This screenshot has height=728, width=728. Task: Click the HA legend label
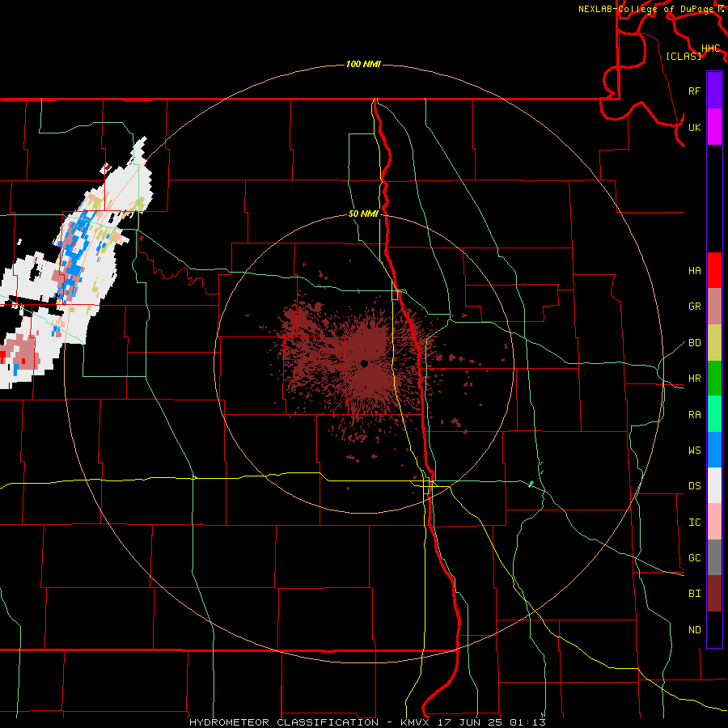coord(694,270)
